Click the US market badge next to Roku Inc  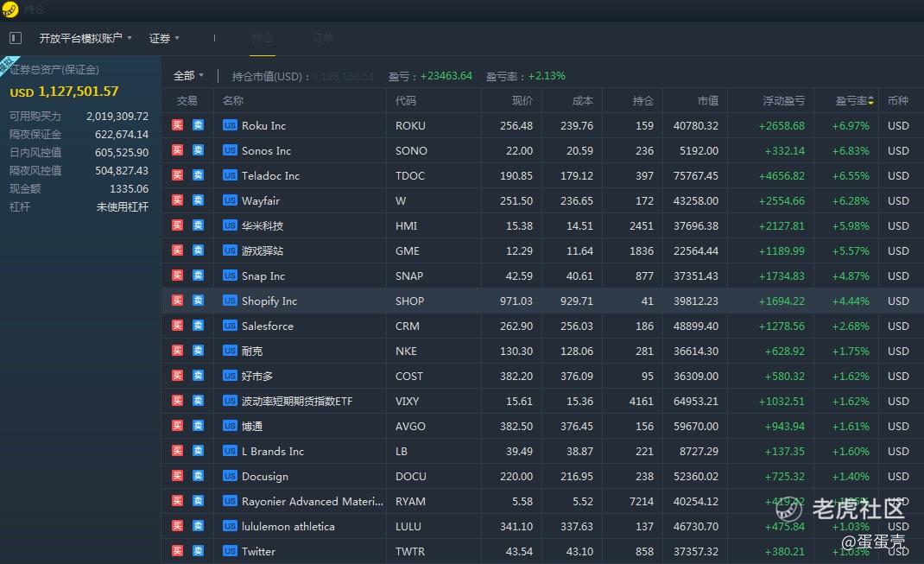click(230, 125)
